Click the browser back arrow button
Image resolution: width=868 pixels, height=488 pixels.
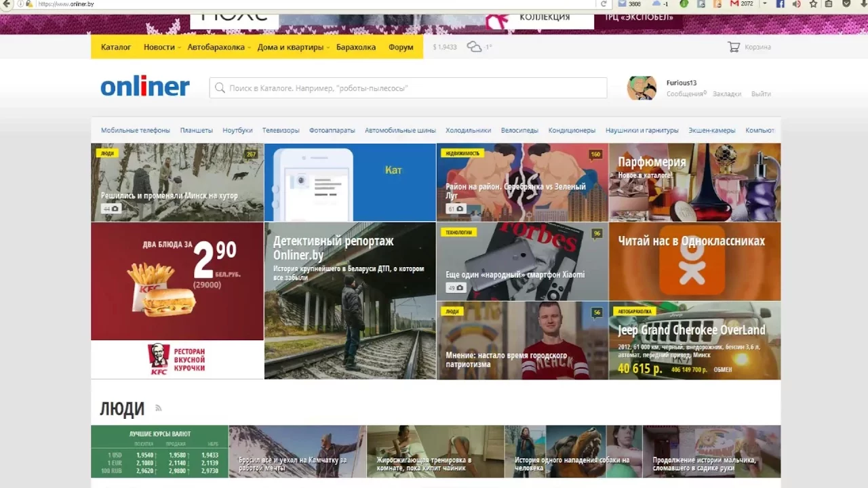[7, 4]
